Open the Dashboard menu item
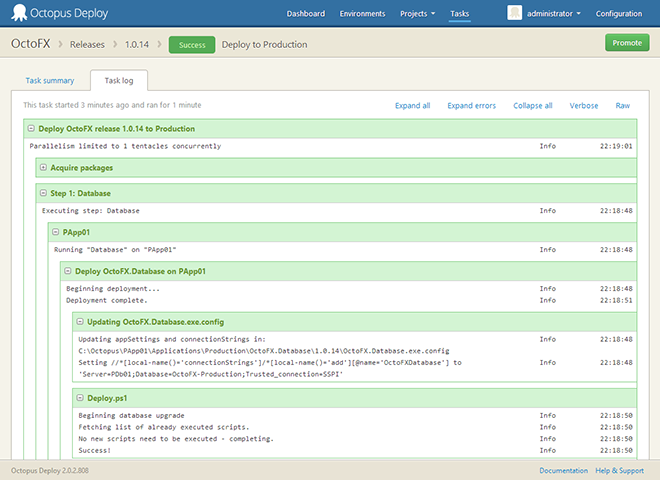 (306, 14)
